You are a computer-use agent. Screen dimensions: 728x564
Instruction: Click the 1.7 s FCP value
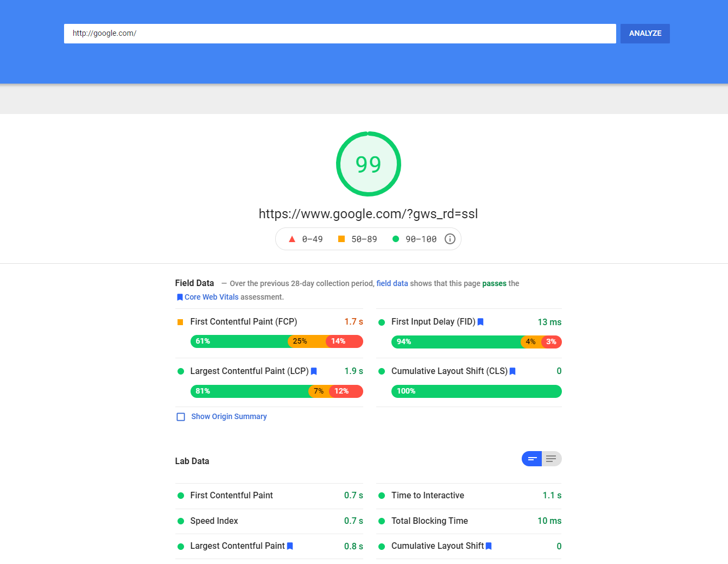point(353,322)
